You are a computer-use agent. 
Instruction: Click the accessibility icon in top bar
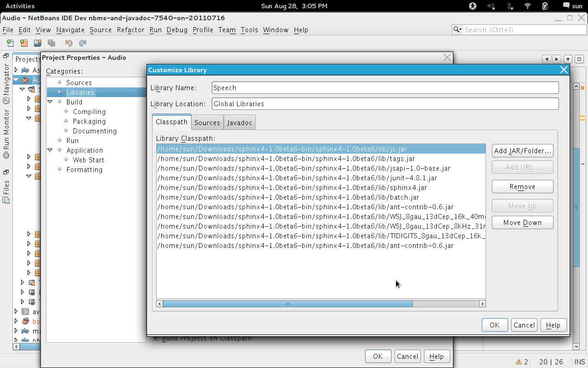pos(473,6)
